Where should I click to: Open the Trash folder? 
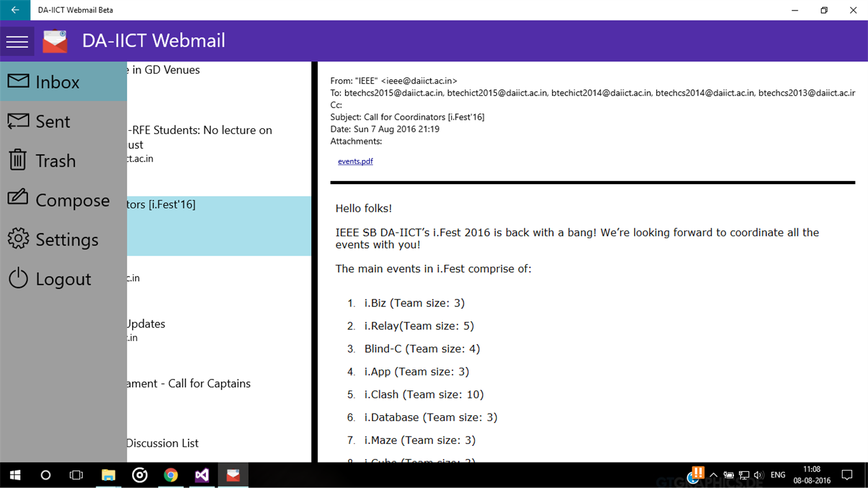[x=55, y=160]
